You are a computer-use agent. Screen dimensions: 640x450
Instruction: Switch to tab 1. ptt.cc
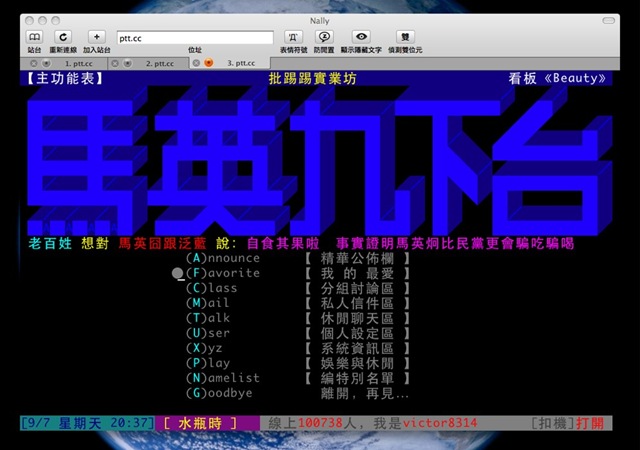(x=79, y=64)
